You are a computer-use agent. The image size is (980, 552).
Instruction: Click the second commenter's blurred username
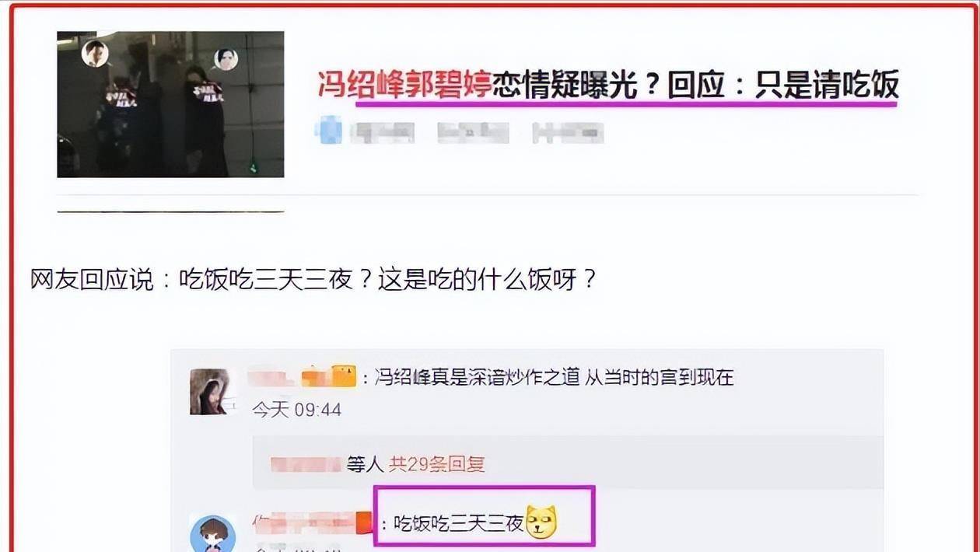[303, 522]
